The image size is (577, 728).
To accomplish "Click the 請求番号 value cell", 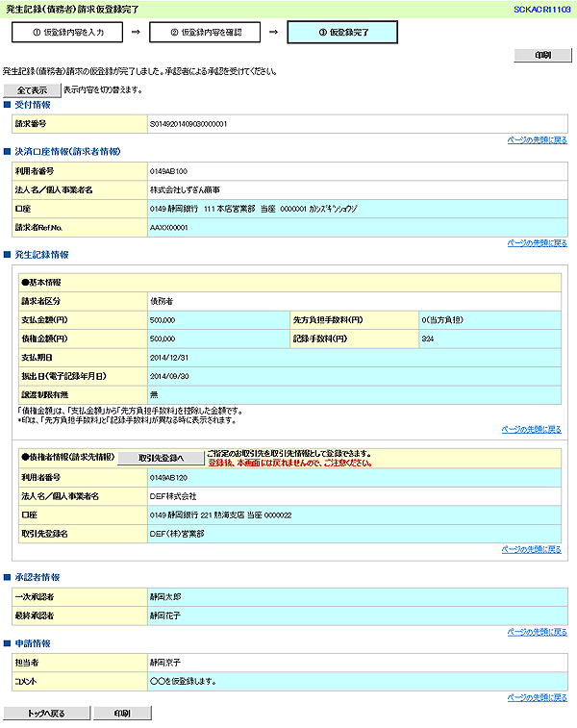I will pyautogui.click(x=358, y=124).
